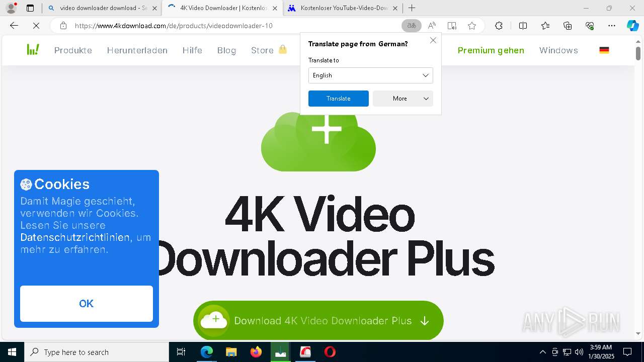Viewport: 644px width, 362px height.
Task: Launch Firefox from the taskbar
Action: [256, 352]
